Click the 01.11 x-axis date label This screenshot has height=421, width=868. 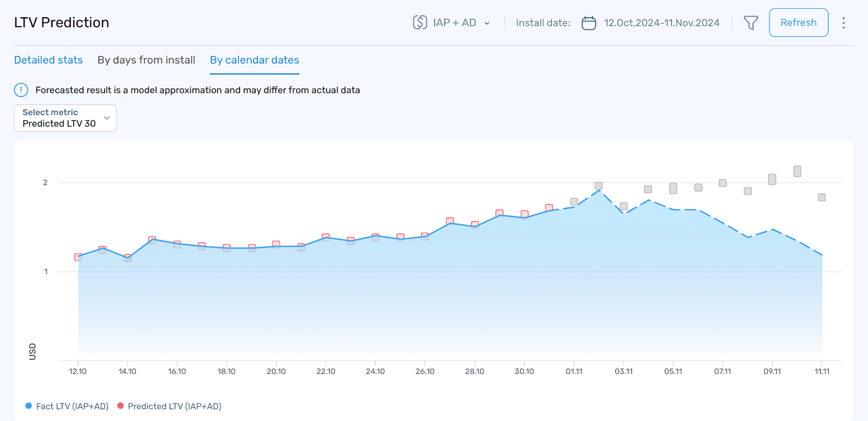click(574, 371)
